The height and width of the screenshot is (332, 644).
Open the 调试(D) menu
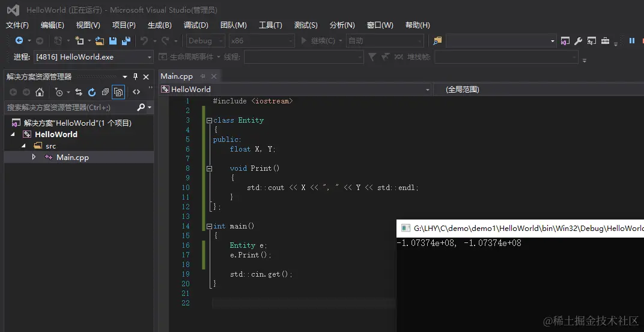click(196, 25)
